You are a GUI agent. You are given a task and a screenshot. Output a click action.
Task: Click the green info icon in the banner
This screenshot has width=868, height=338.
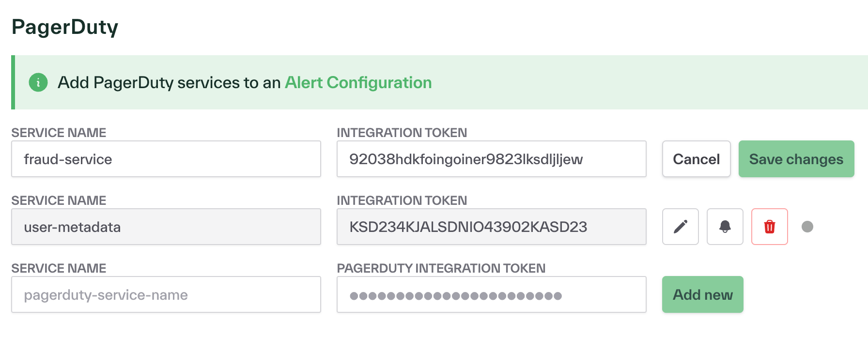point(38,82)
